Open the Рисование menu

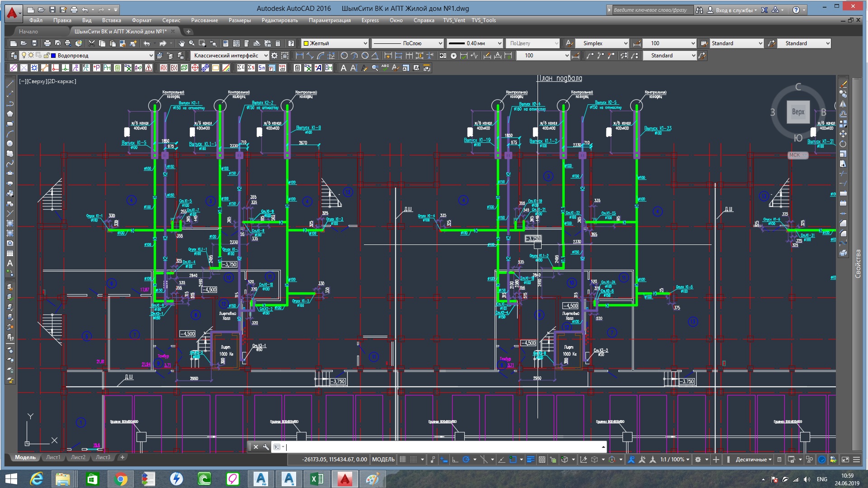(204, 20)
